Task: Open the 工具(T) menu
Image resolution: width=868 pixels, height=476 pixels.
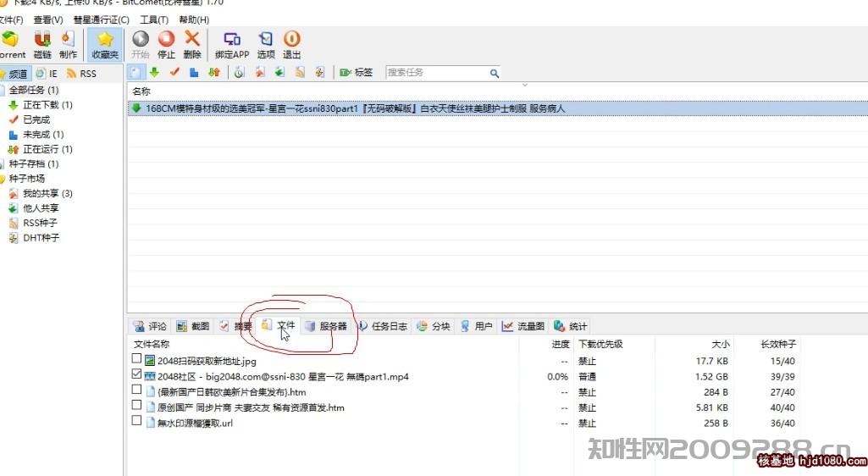Action: point(154,20)
